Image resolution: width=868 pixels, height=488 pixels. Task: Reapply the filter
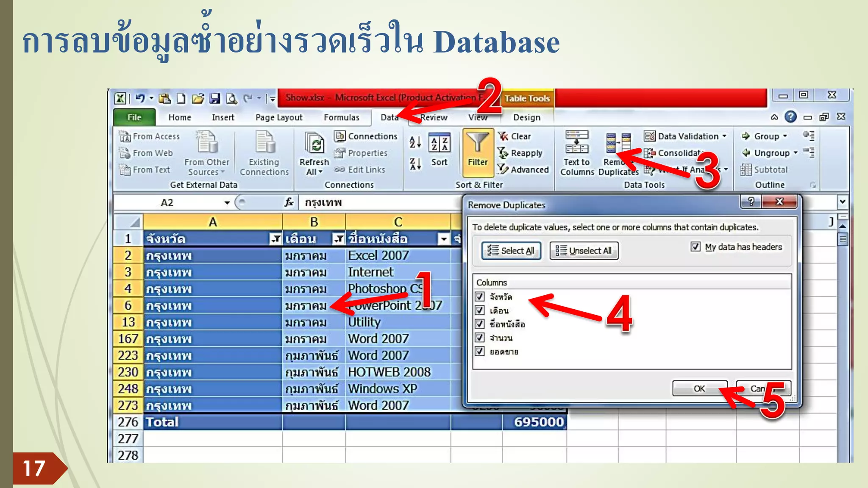pos(520,153)
